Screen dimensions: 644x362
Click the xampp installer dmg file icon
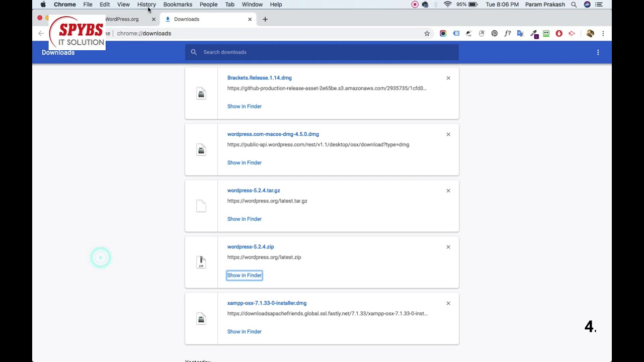click(201, 319)
